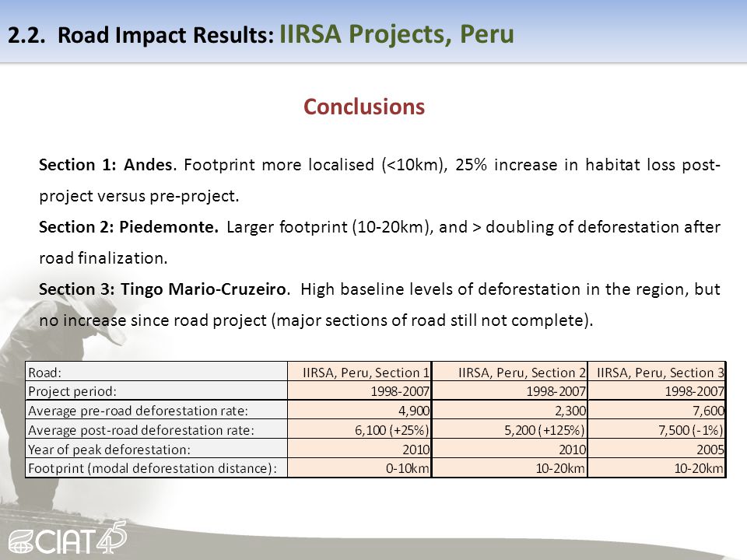Click 'Section 3: Tingo Mario-Cruzeiro' bold text
This screenshot has width=747, height=560.
click(163, 289)
